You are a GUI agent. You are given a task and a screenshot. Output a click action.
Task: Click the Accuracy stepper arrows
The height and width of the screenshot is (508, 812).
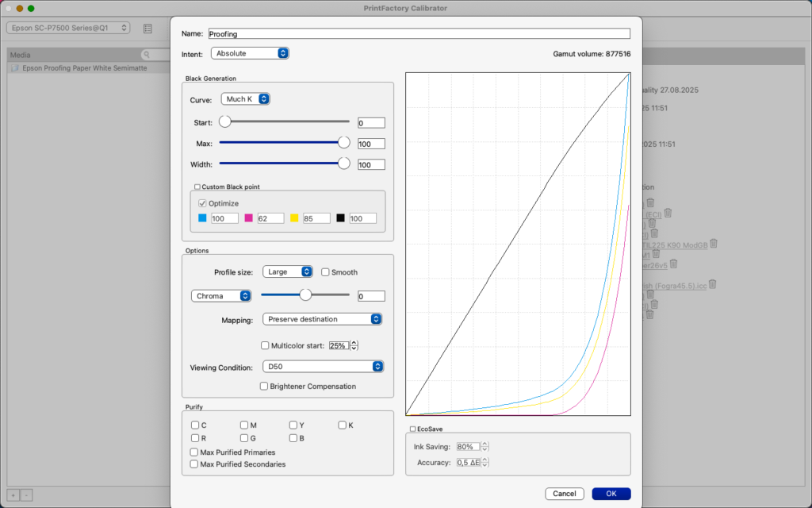click(x=485, y=463)
